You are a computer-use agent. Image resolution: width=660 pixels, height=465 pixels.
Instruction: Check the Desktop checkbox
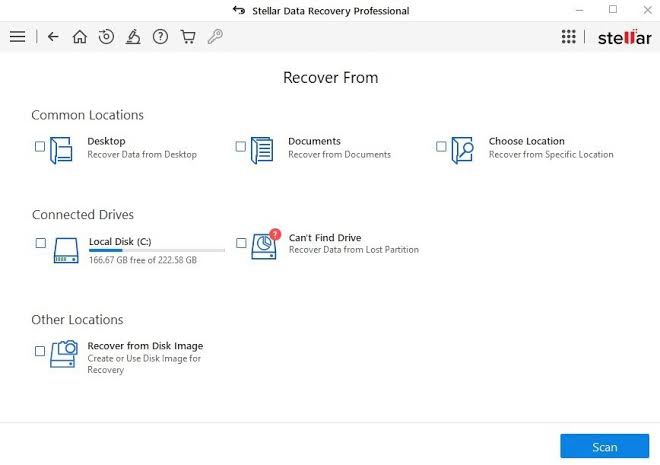point(40,146)
